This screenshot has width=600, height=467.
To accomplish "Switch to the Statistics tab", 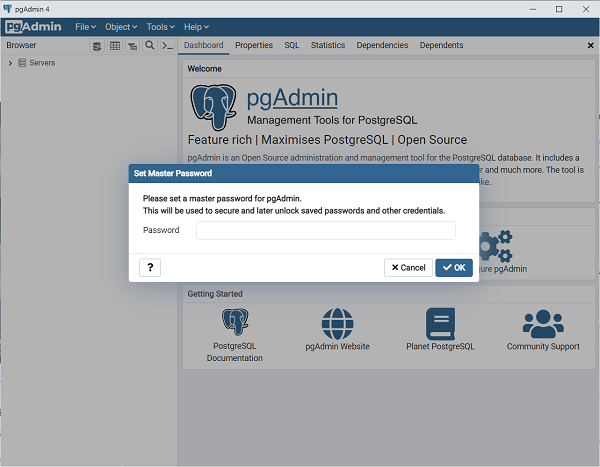I will (328, 45).
